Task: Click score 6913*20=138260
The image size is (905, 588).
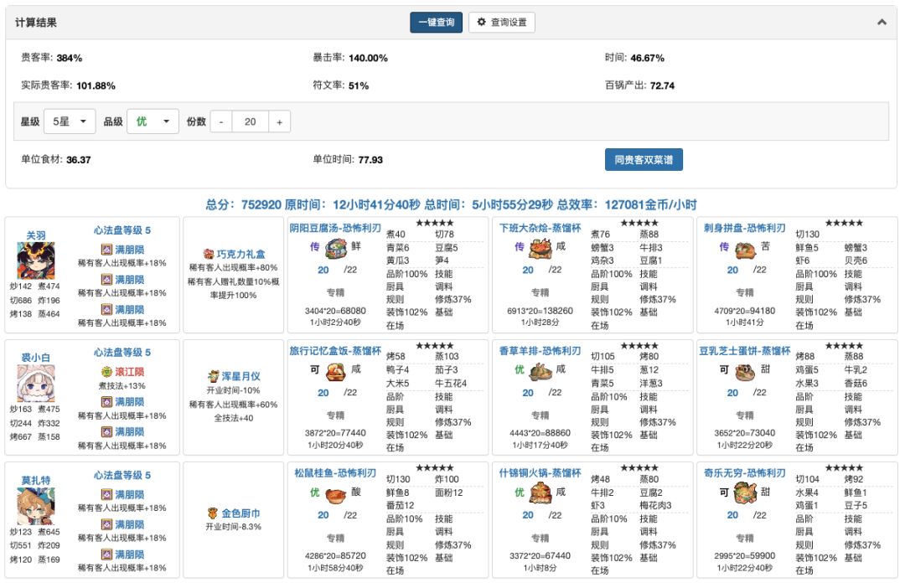Action: 540,311
